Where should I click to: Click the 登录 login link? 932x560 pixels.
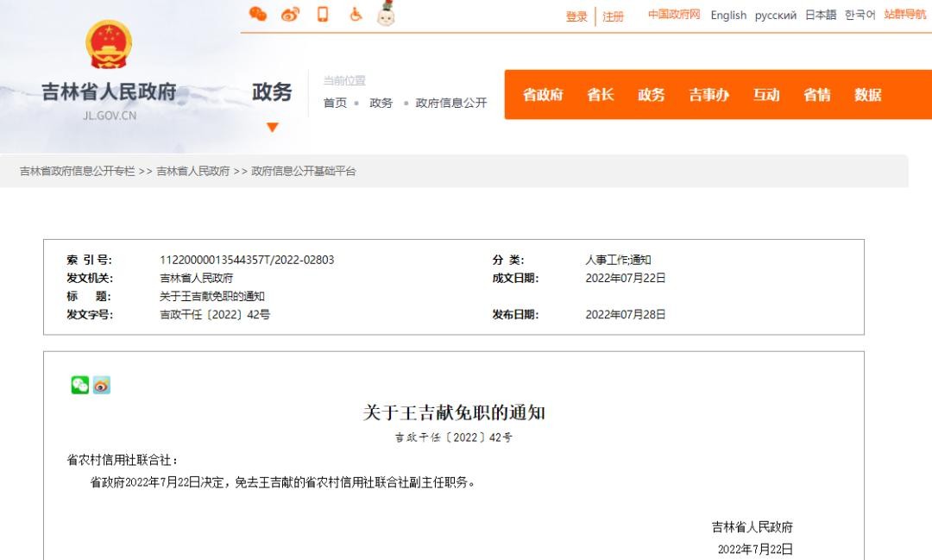pos(576,16)
